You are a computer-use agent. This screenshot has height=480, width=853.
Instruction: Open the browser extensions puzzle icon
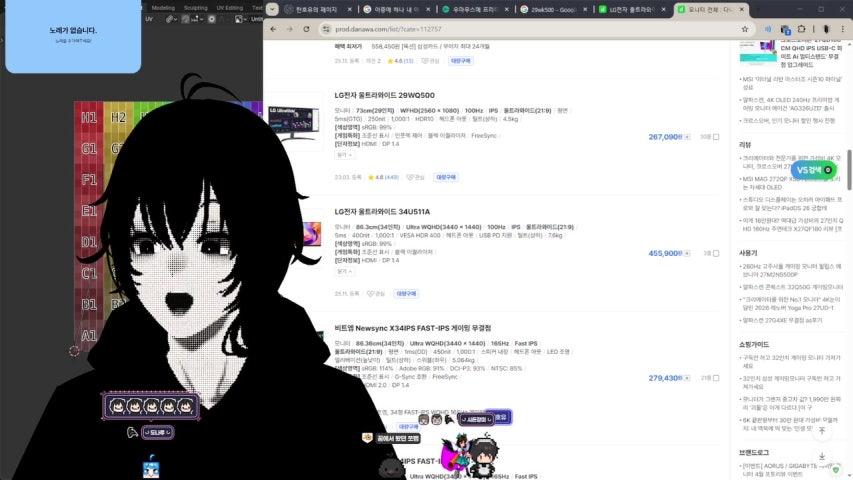[802, 30]
